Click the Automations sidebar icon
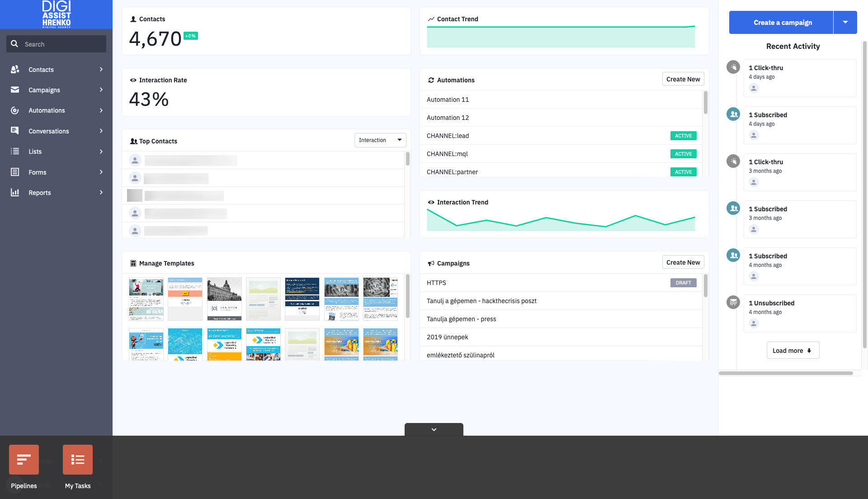 (15, 110)
